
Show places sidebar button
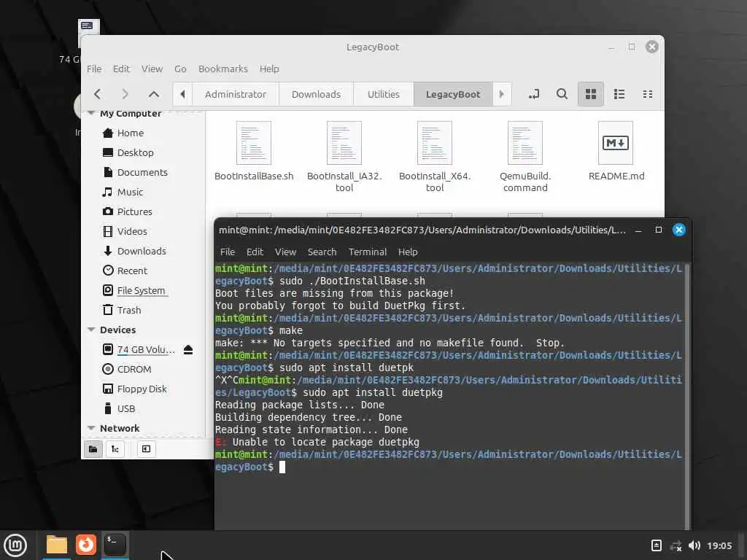pyautogui.click(x=93, y=449)
